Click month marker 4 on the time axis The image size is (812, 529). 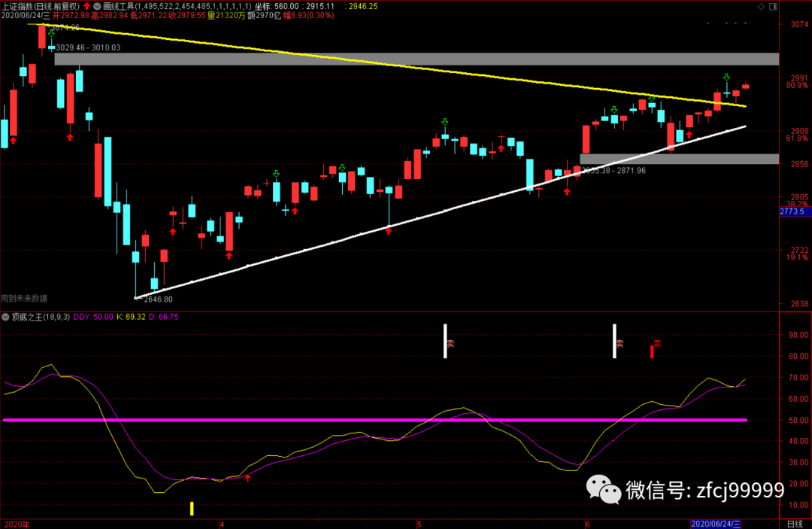tap(222, 524)
